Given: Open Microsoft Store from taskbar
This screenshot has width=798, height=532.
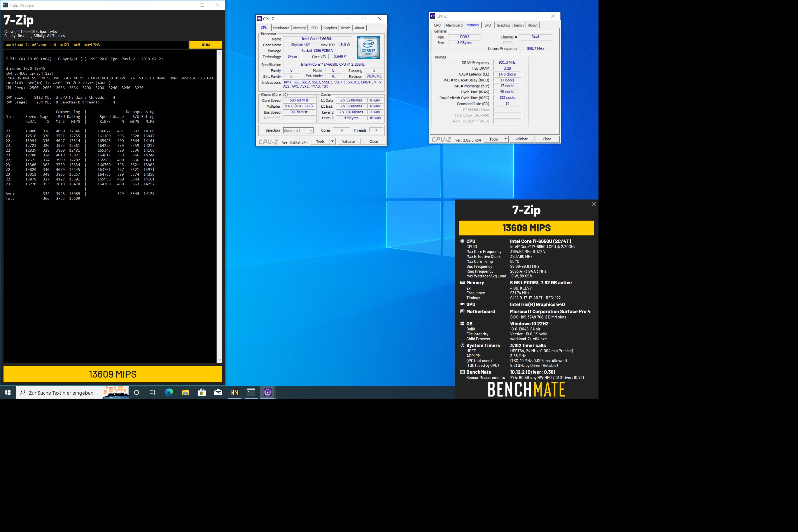Looking at the screenshot, I should click(202, 393).
